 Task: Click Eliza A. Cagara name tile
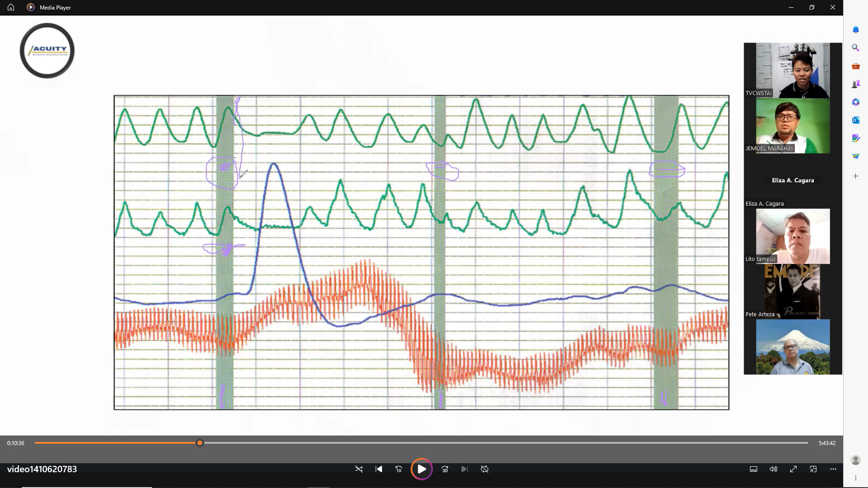793,180
